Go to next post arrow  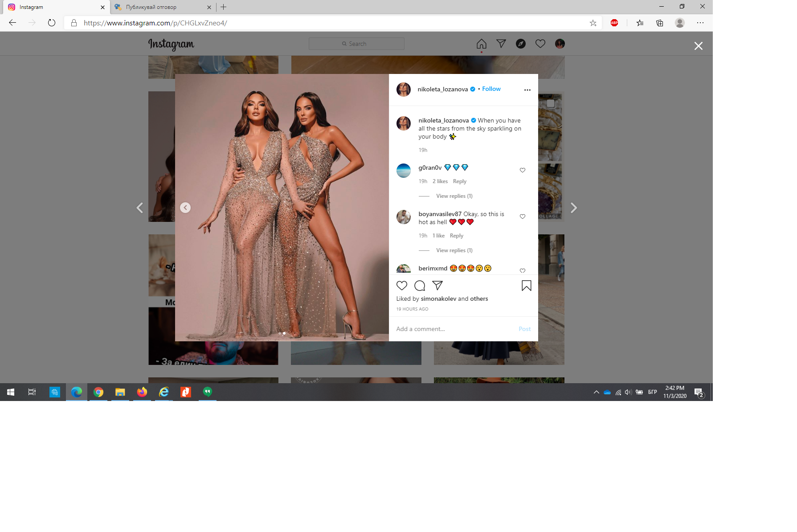click(x=573, y=208)
